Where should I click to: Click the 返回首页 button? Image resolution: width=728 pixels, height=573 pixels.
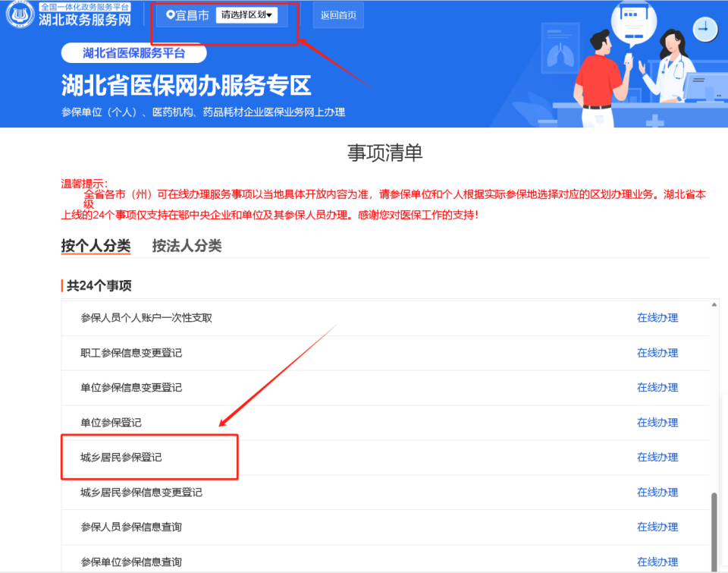[x=337, y=14]
